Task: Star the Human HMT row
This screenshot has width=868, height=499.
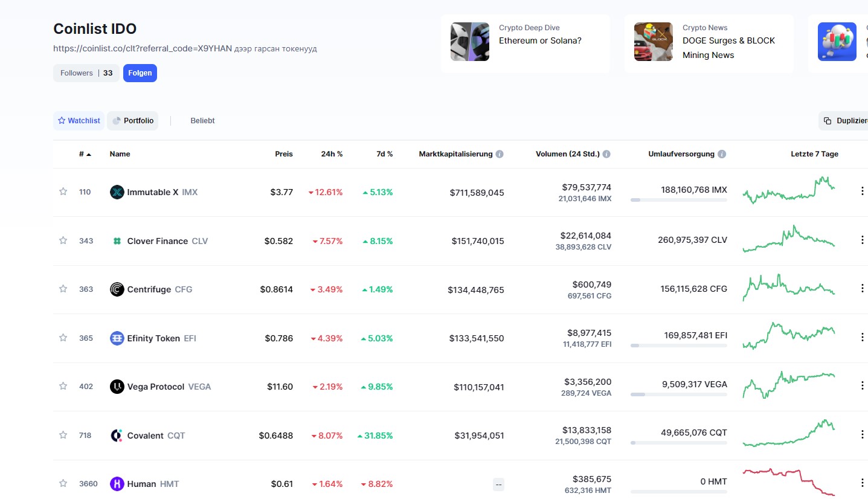Action: [63, 483]
